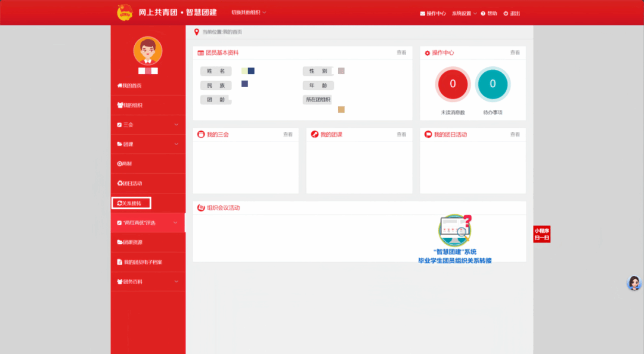Expand the 团务百科 sidebar section
The height and width of the screenshot is (354, 644).
pos(148,282)
